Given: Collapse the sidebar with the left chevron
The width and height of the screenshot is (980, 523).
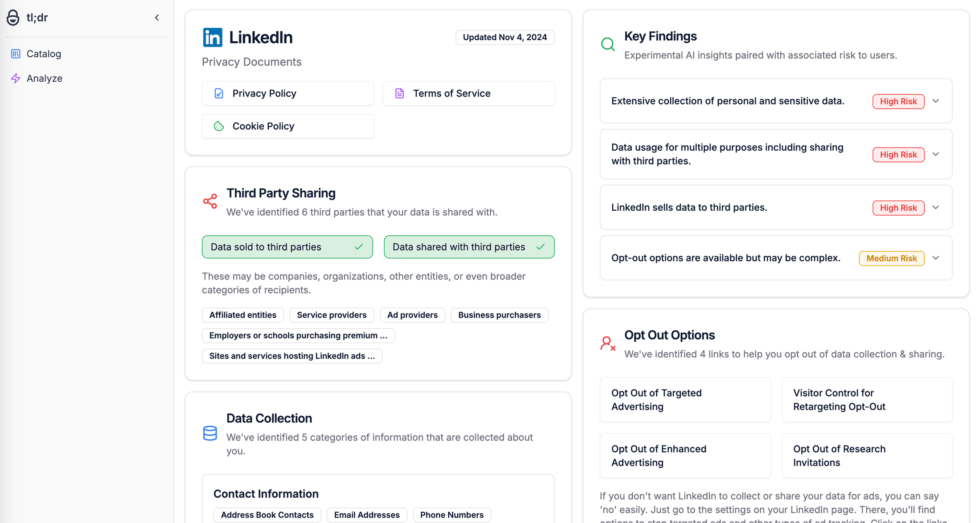Looking at the screenshot, I should pyautogui.click(x=157, y=17).
